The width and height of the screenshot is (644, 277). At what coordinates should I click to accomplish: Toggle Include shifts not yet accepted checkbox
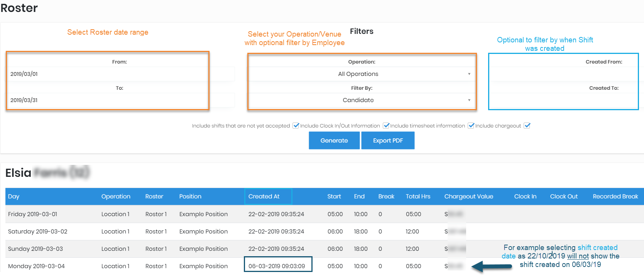click(296, 126)
